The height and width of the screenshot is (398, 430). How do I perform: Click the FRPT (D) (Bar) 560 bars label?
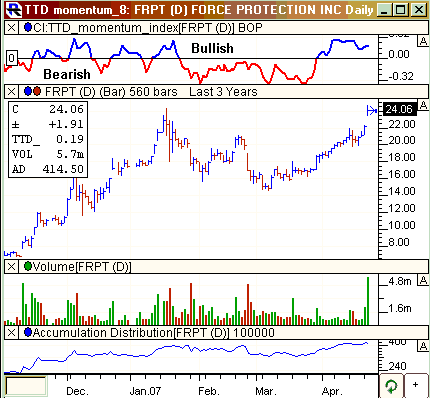click(111, 91)
